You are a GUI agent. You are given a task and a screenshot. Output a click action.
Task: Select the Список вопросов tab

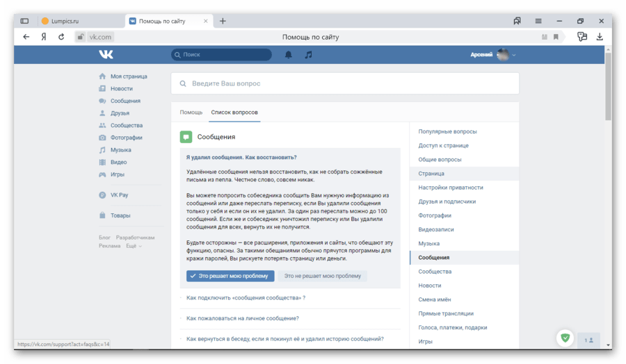coord(234,113)
